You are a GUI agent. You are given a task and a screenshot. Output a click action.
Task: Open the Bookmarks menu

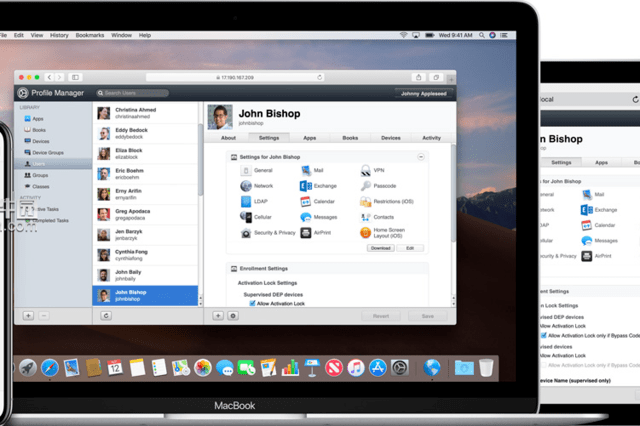coord(90,35)
